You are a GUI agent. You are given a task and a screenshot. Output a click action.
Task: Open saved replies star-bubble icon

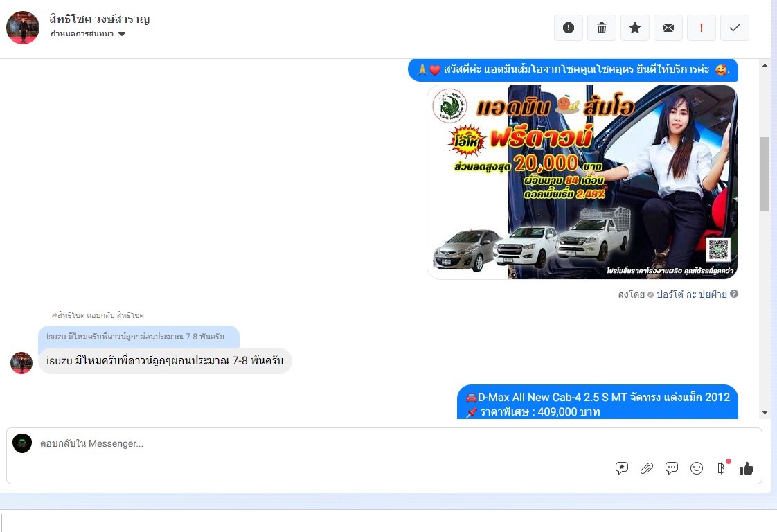(x=621, y=468)
